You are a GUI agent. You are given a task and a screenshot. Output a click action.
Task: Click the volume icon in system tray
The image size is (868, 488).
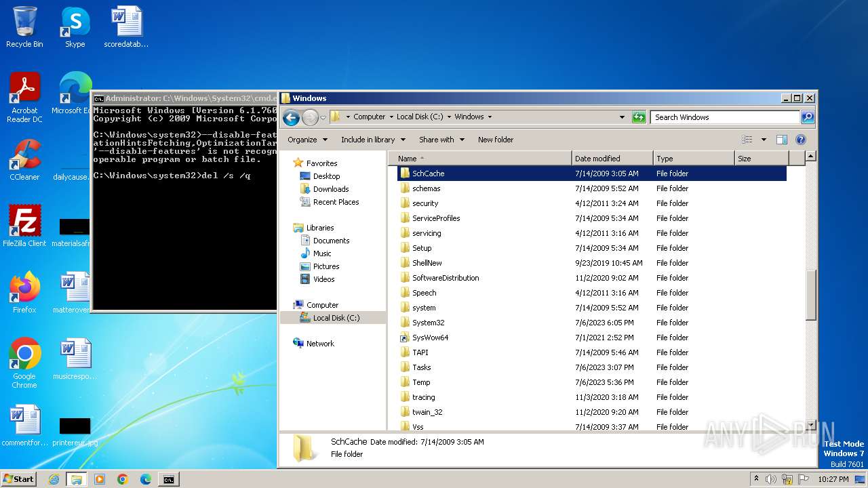tap(771, 479)
